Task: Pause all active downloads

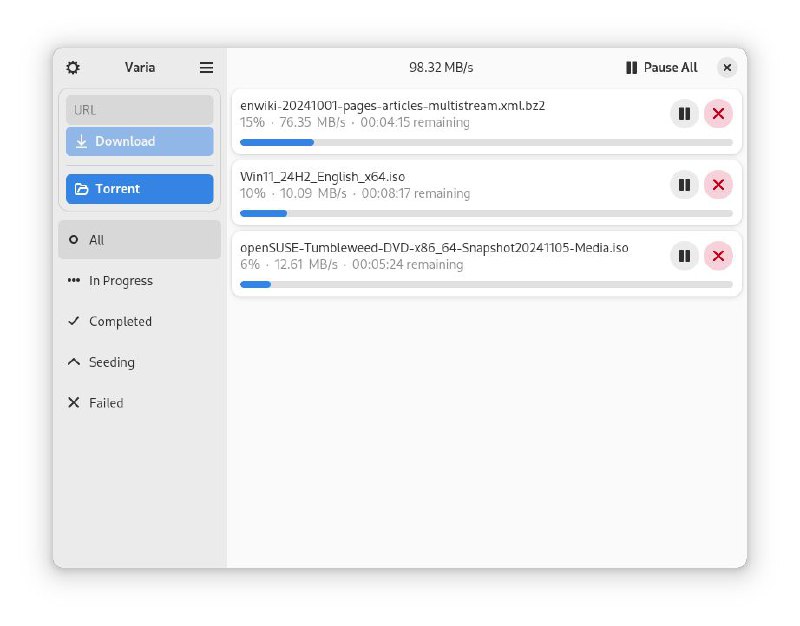Action: click(x=661, y=67)
